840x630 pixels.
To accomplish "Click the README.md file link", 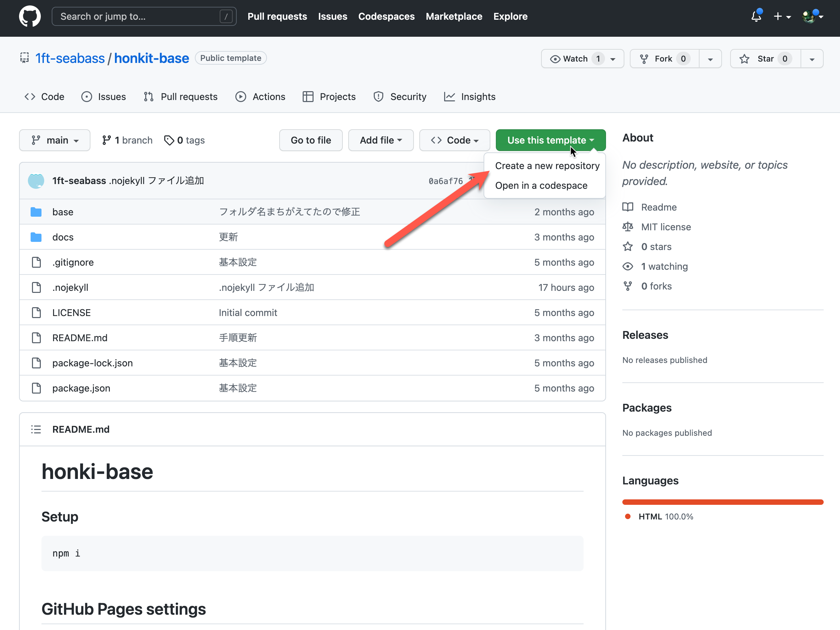I will click(x=80, y=337).
